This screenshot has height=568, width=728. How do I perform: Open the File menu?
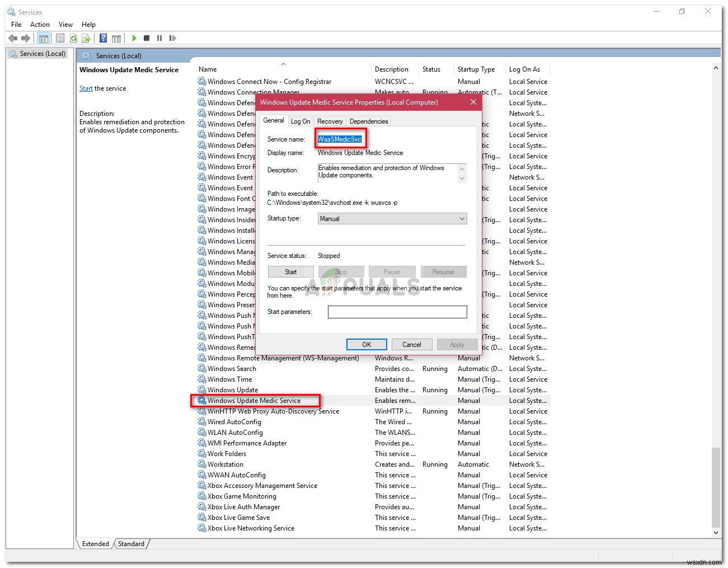coord(16,25)
